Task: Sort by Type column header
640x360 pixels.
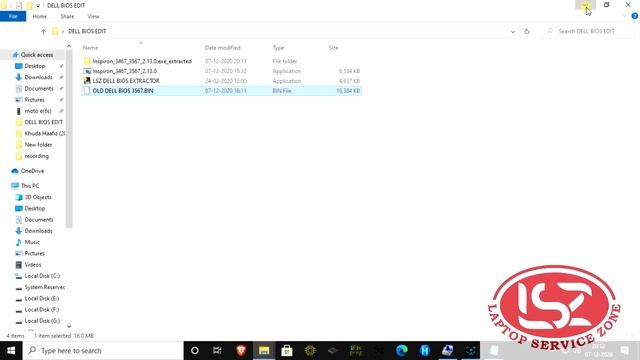Action: click(x=278, y=48)
